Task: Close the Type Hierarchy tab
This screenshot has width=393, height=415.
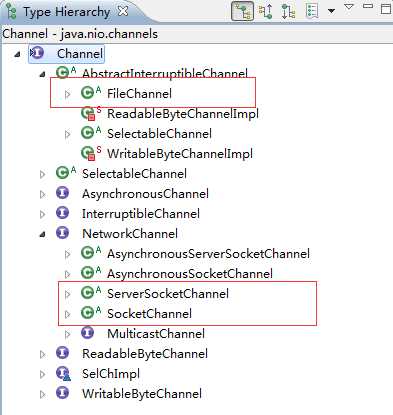Action: pos(123,11)
